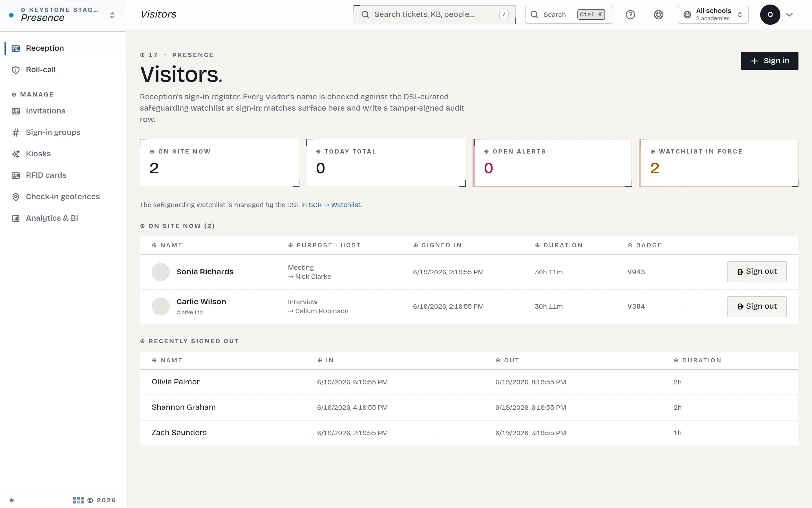Select the Zach Saunders row
Screen dimensions: 812x508
click(x=469, y=433)
